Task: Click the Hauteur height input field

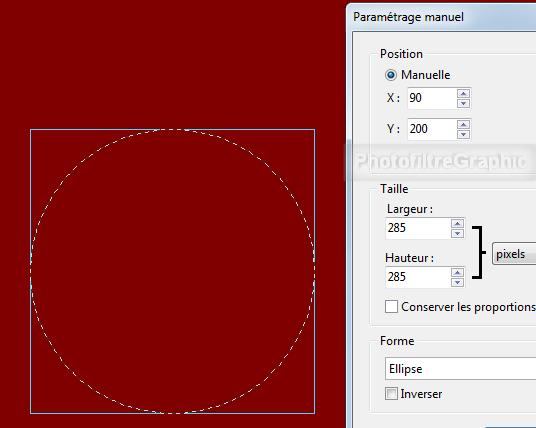Action: pos(418,277)
